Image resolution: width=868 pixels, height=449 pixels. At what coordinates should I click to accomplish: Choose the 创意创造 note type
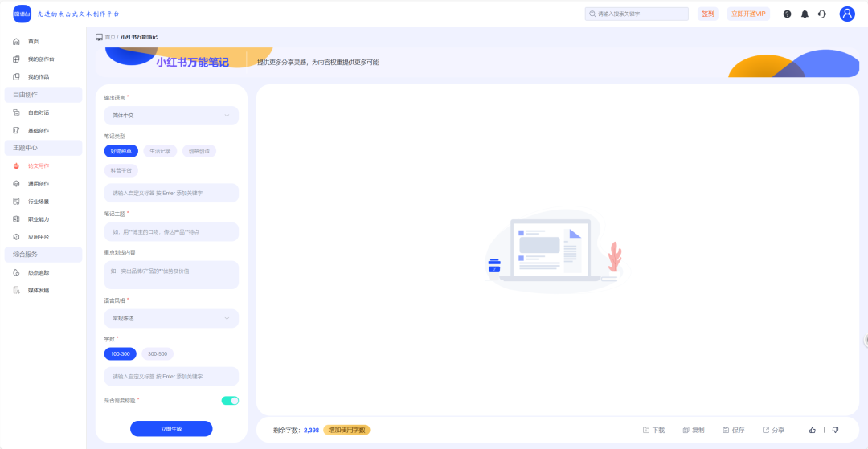[199, 151]
